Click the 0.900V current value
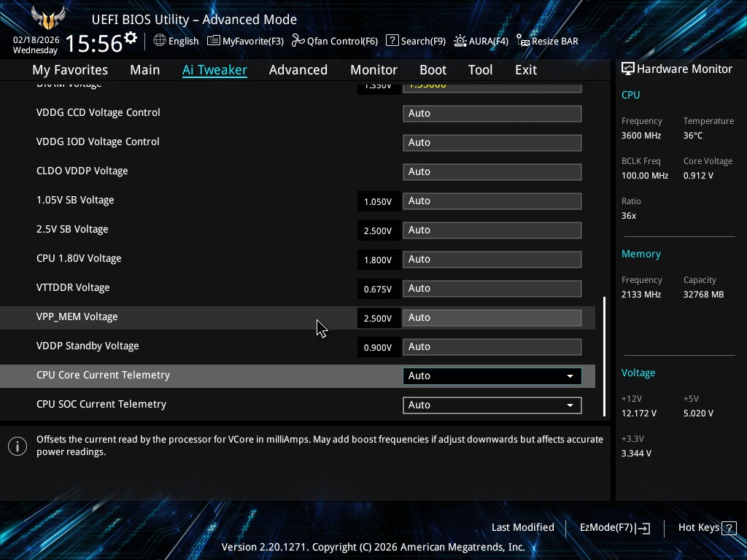The width and height of the screenshot is (747, 560). pos(378,348)
